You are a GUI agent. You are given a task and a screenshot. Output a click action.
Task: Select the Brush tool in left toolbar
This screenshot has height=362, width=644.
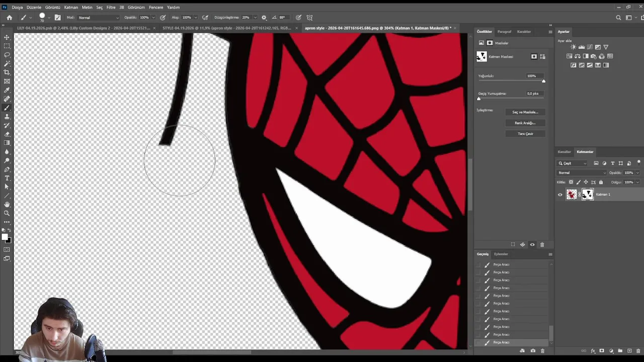click(x=7, y=108)
